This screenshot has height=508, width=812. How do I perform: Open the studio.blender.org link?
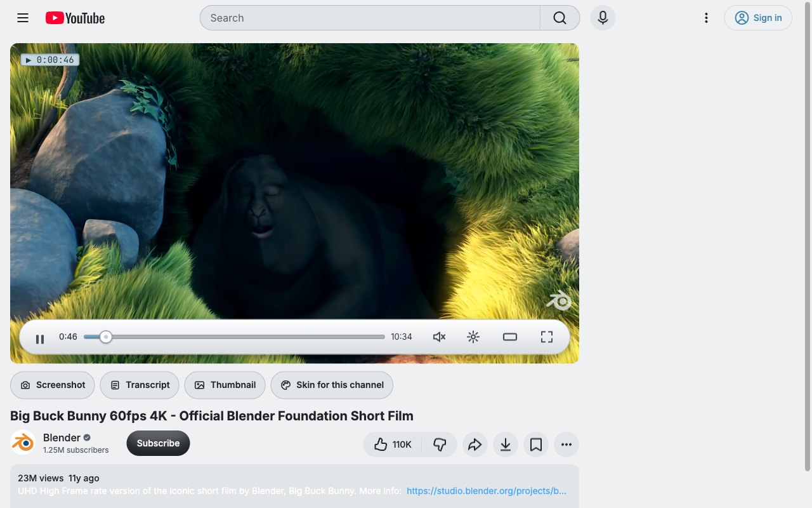(x=487, y=491)
